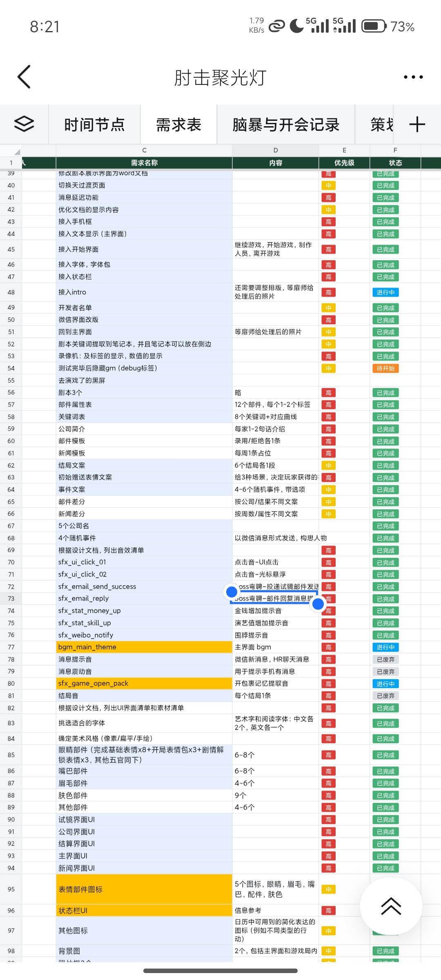441x980 pixels.
Task: Select the 新闻界面UI cell
Action: 144,868
